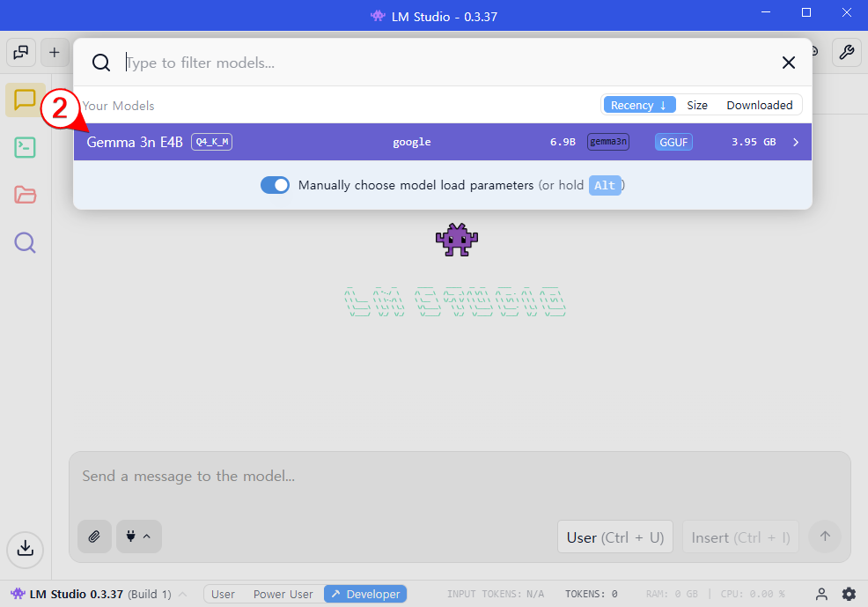Switch to Power User mode
Viewport: 868px width, 607px height.
[x=283, y=594]
